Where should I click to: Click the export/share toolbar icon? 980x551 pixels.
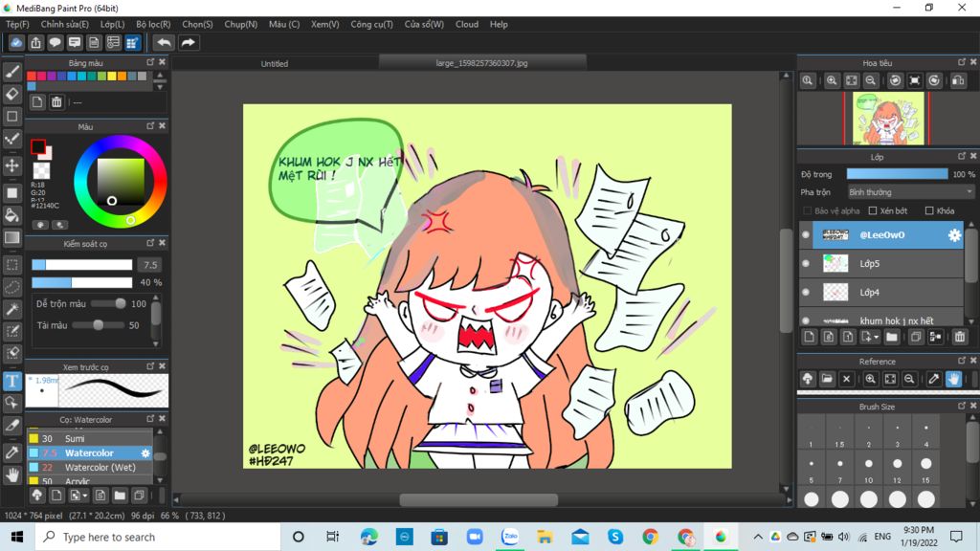tap(35, 42)
